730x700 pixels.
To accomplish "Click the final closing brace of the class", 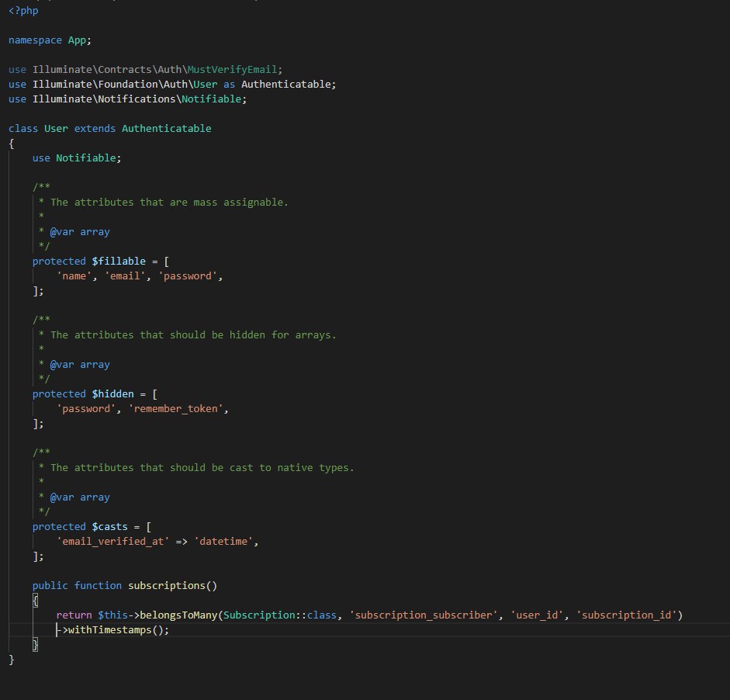I will (x=12, y=660).
